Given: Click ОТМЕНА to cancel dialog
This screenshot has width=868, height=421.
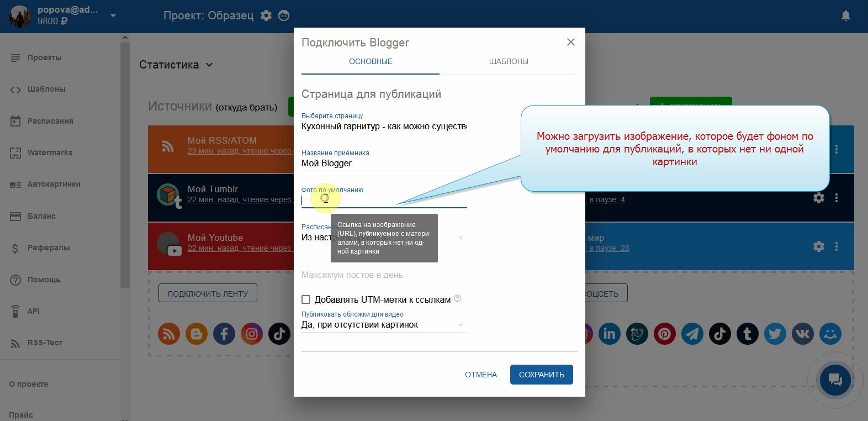Looking at the screenshot, I should [480, 375].
